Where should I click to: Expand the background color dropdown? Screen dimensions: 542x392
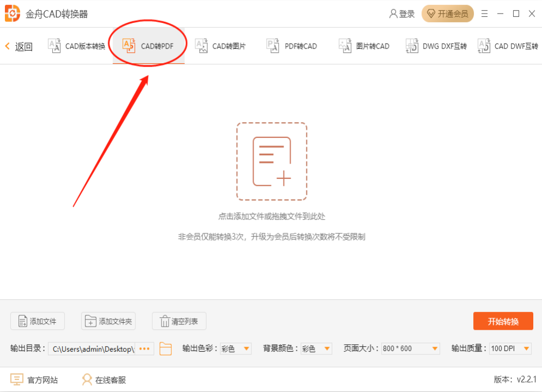point(316,349)
